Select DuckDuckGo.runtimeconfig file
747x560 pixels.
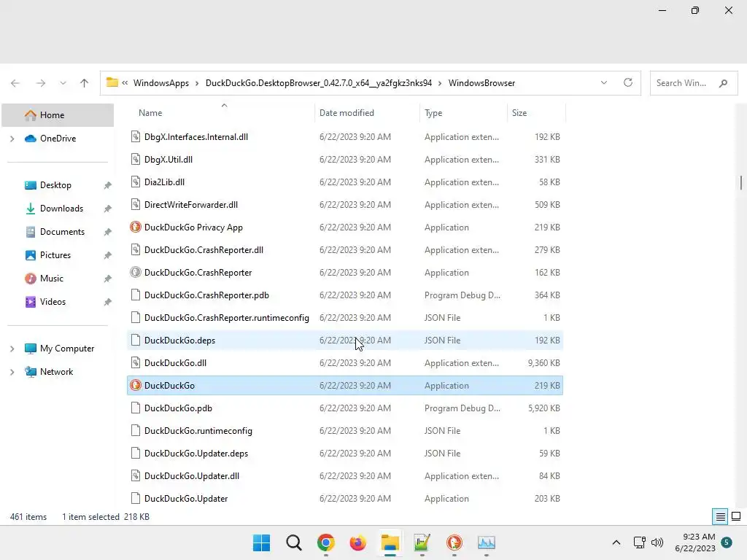coord(345,430)
